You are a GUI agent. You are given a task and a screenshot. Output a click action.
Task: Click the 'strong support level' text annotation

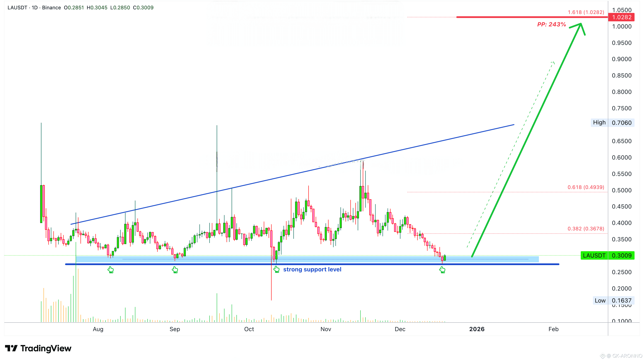(x=312, y=269)
